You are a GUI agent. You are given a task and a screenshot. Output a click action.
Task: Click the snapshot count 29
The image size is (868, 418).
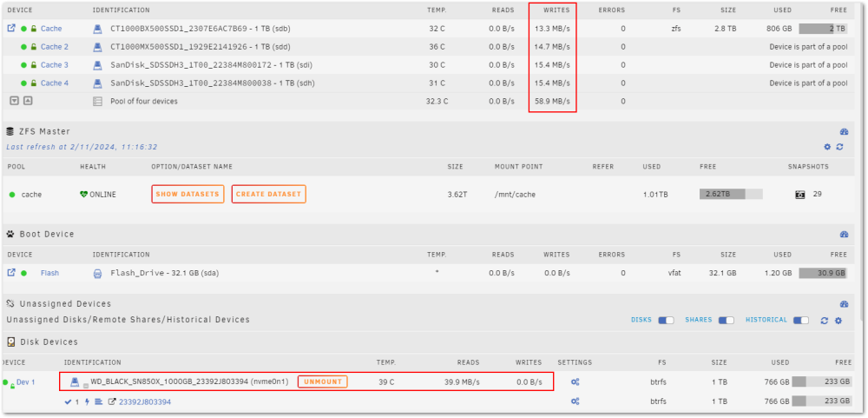(x=817, y=194)
